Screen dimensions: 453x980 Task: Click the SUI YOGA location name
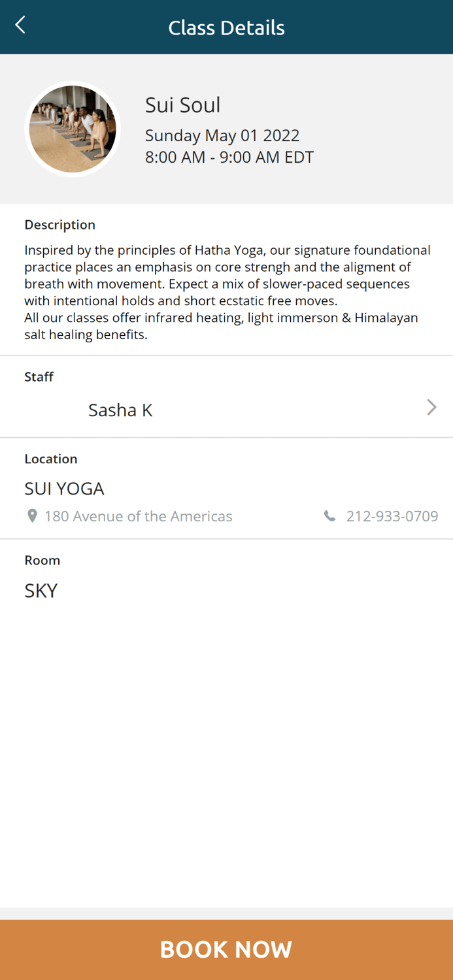tap(64, 488)
